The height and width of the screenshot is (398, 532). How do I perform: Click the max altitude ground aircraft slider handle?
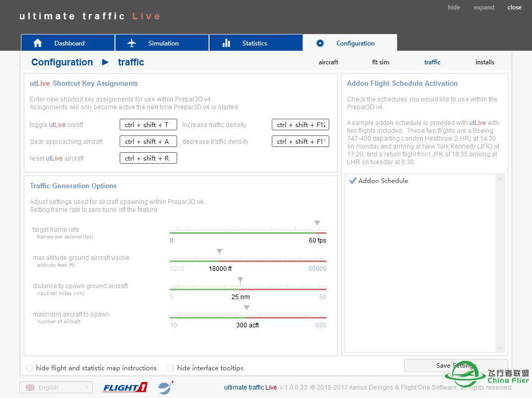pos(219,251)
